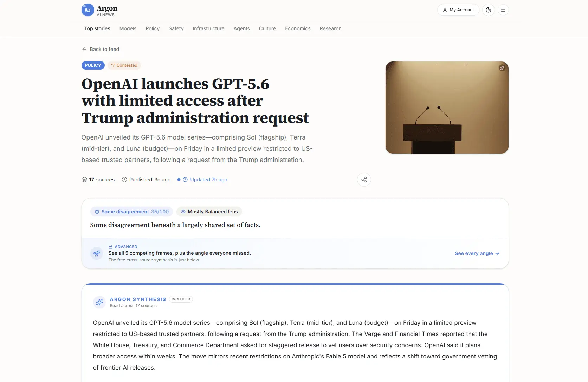Go to the Culture section
This screenshot has height=382, width=588.
pos(267,28)
